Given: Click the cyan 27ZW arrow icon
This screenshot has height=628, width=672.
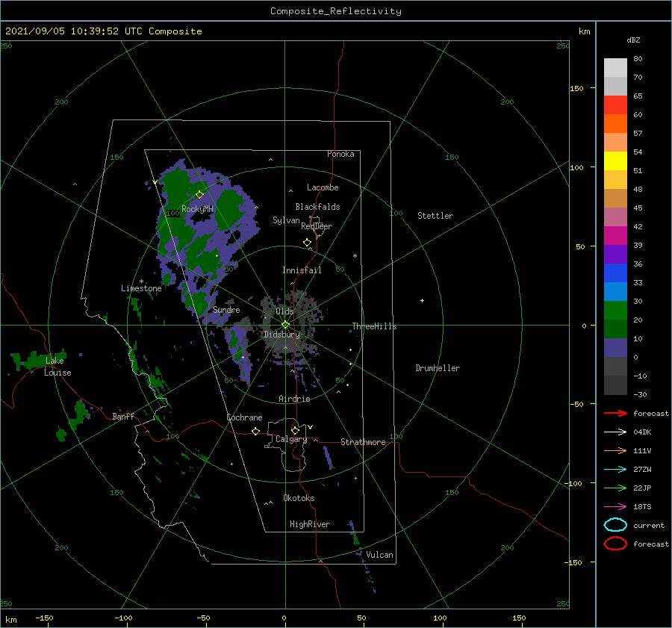Looking at the screenshot, I should pyautogui.click(x=615, y=470).
